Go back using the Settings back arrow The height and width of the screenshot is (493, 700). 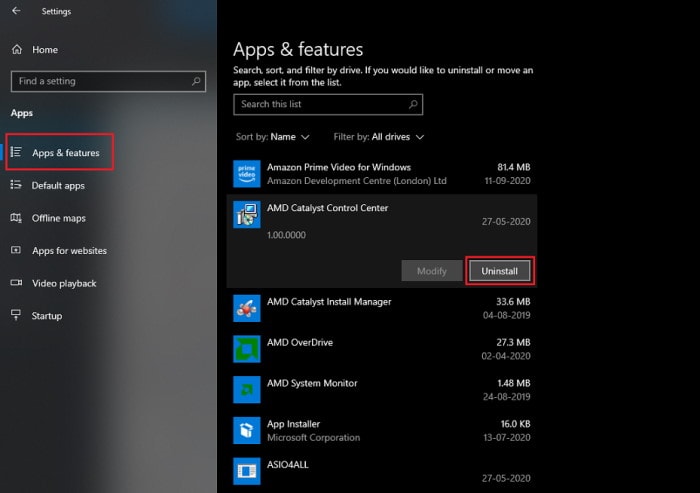[16, 11]
